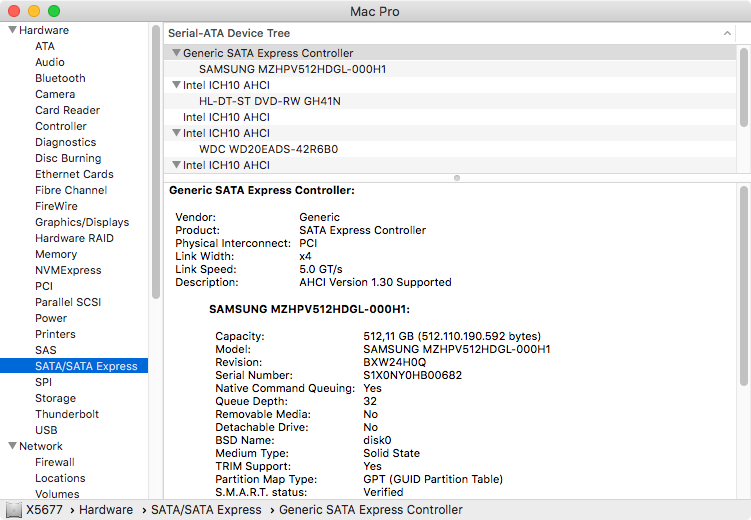Click SATA/SATA Express in the path bar
The height and width of the screenshot is (520, 751).
point(206,510)
